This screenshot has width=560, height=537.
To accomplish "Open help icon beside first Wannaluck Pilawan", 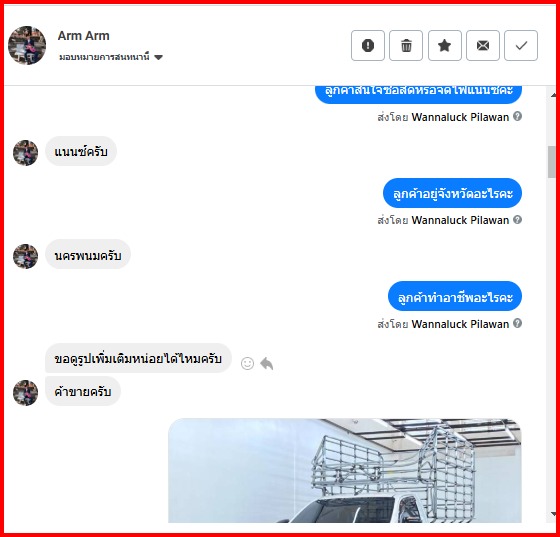I will point(518,116).
